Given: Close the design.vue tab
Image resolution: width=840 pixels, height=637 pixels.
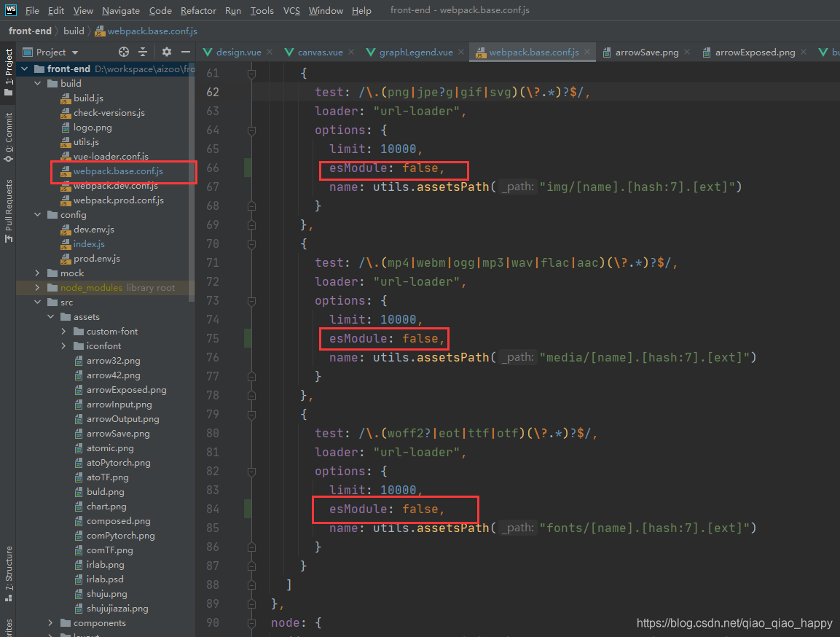Looking at the screenshot, I should [270, 52].
